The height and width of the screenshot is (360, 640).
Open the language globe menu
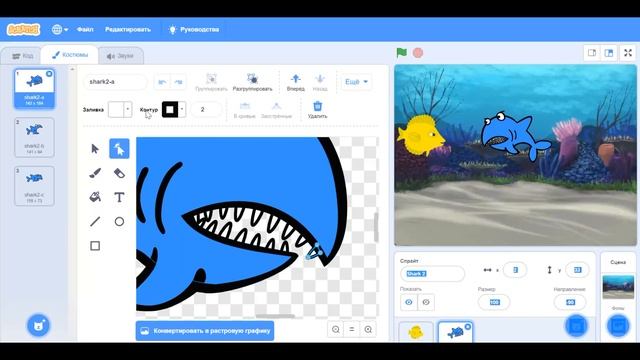60,29
